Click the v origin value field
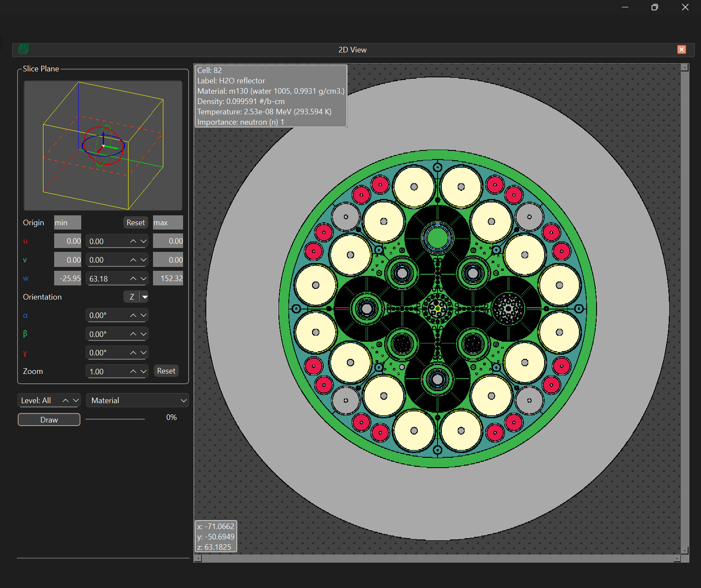Viewport: 701px width, 588px height. [107, 260]
